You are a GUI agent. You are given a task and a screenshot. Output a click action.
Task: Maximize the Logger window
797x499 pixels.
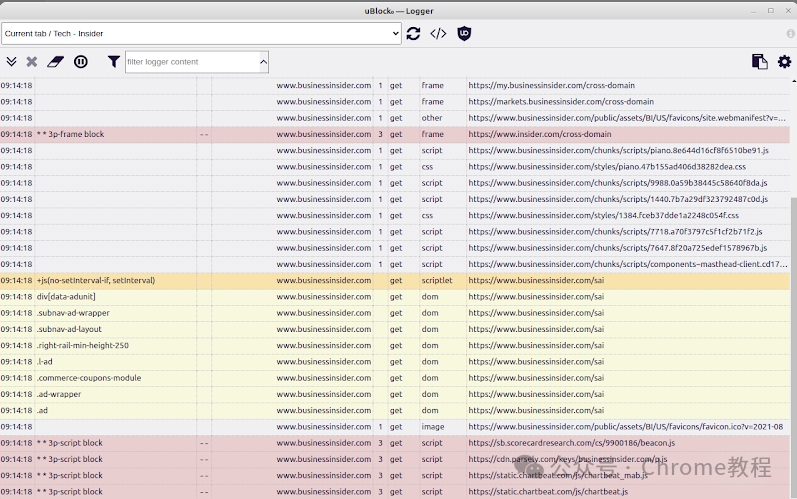(x=771, y=11)
